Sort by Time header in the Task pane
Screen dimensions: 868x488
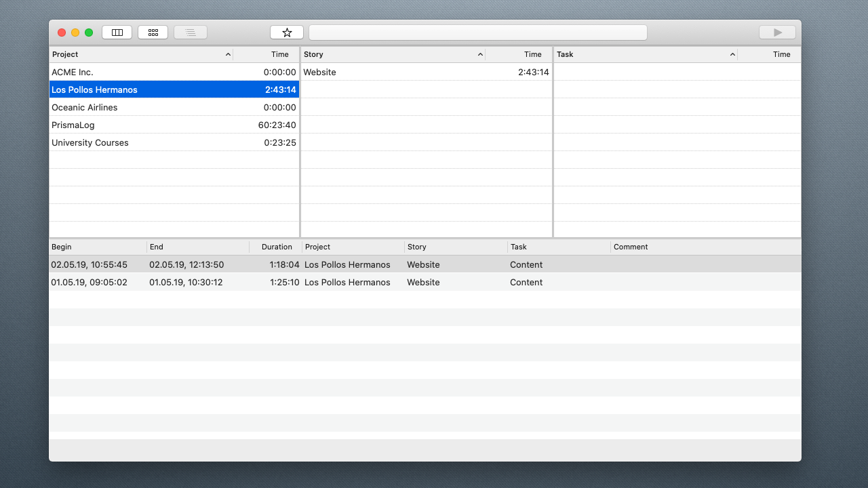[769, 54]
